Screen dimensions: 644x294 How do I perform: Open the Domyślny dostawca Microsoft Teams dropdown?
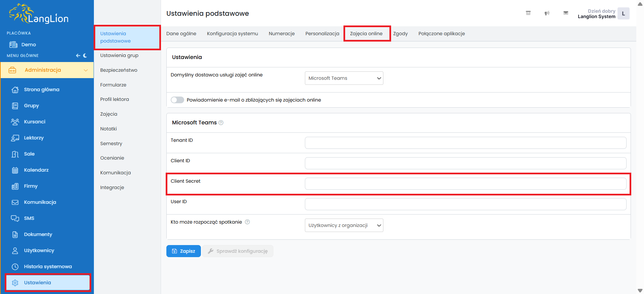(344, 78)
